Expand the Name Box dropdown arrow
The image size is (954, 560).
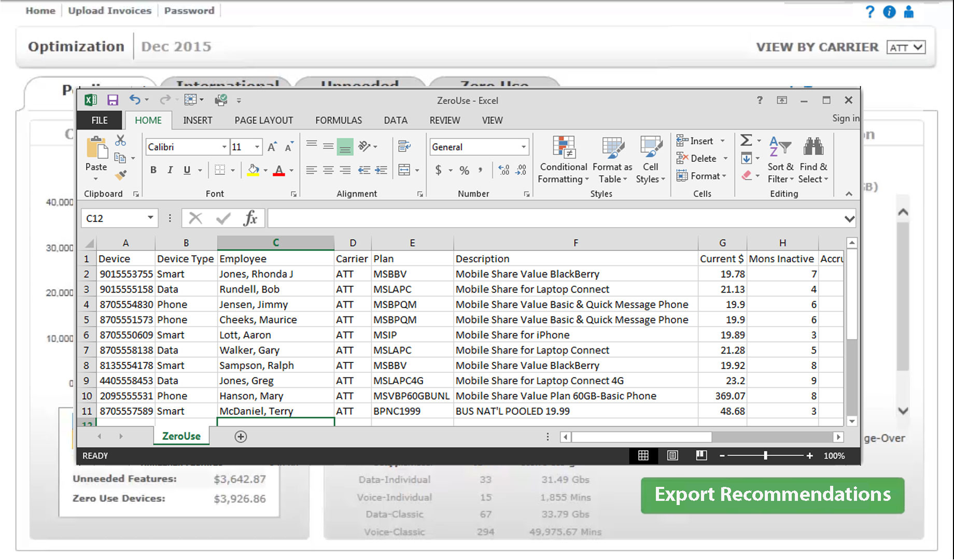(150, 218)
